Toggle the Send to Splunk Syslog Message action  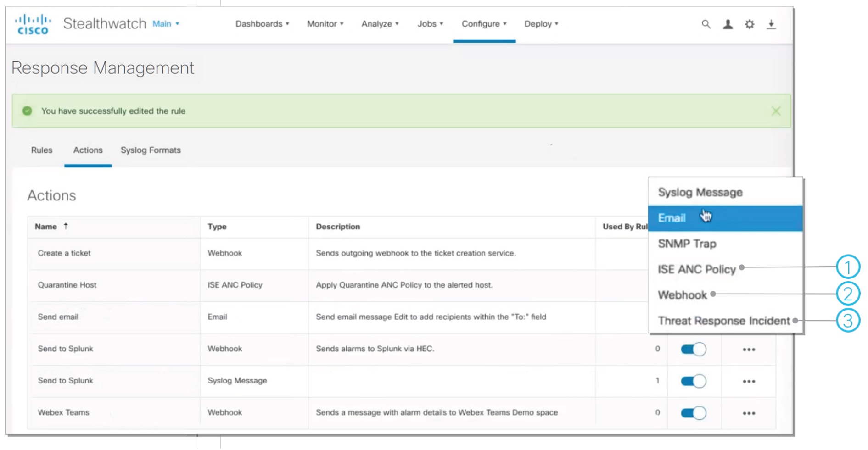click(693, 381)
